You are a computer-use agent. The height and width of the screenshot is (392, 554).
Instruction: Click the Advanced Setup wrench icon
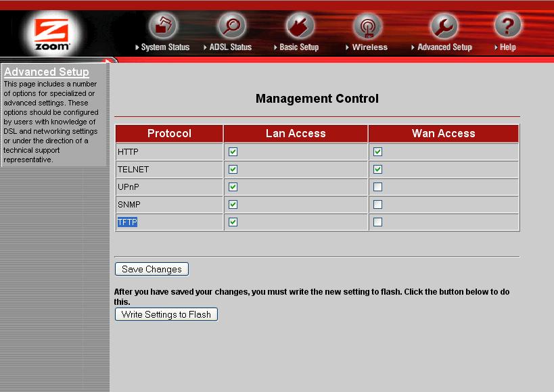444,26
